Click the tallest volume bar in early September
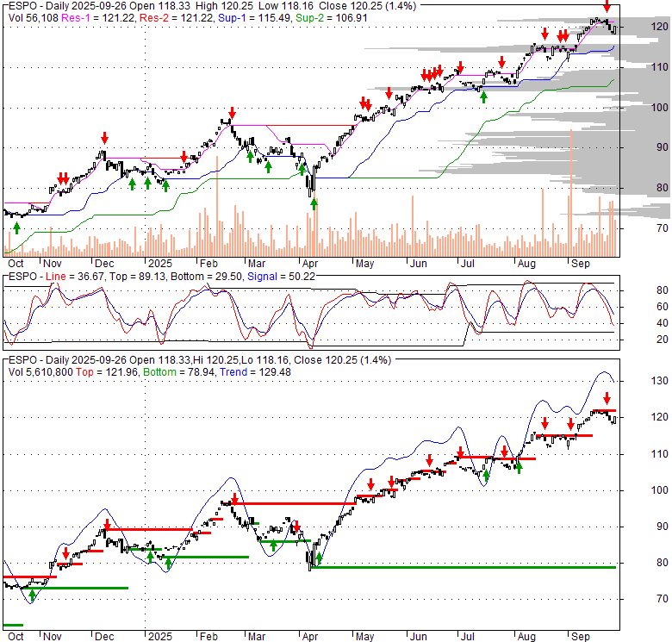Viewport: 672px width, 642px height. [571, 192]
